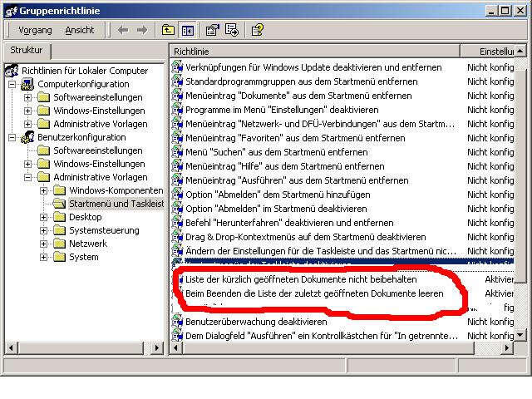The width and height of the screenshot is (532, 399).
Task: Collapse Administrative Vorlagen under Benutzerkonfiguration
Action: click(27, 177)
